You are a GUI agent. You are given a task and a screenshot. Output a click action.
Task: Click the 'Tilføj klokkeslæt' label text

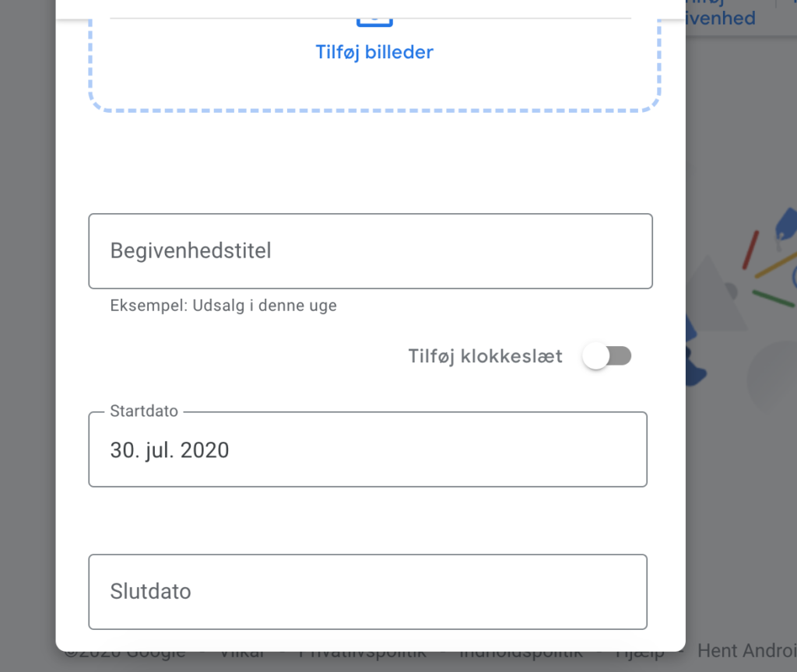(x=486, y=356)
